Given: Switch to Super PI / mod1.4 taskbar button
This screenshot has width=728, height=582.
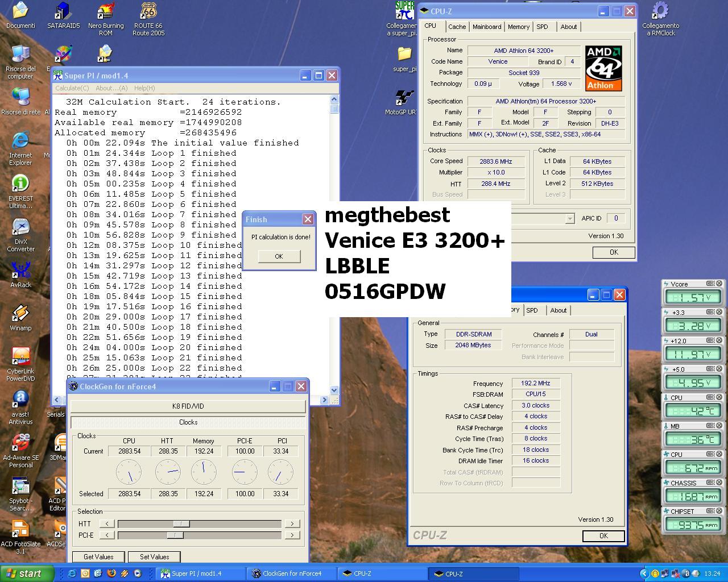Looking at the screenshot, I should [x=201, y=573].
